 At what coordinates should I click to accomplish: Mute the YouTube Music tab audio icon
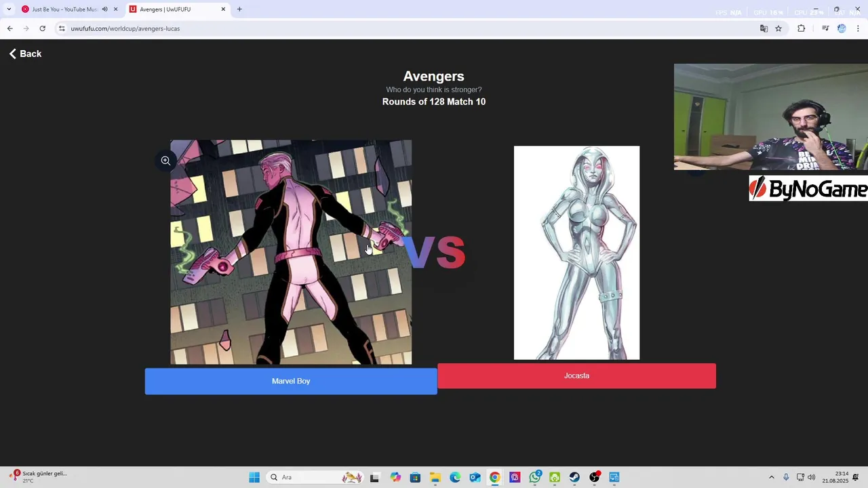coord(104,9)
